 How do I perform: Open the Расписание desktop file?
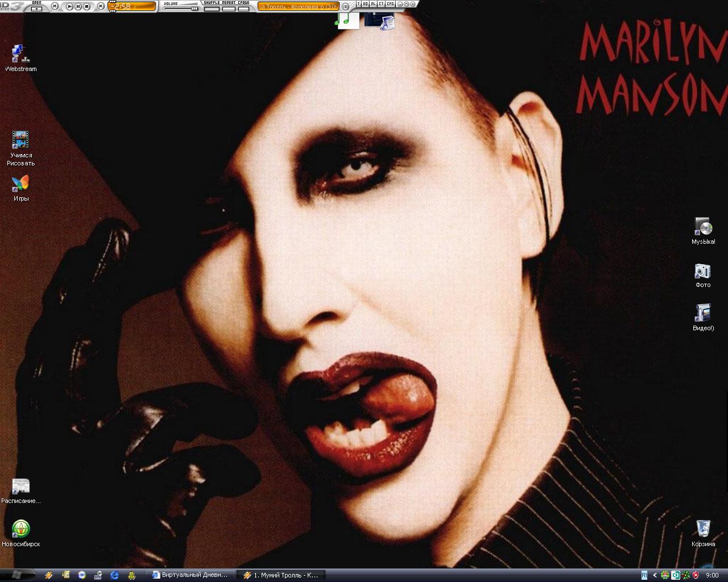pos(21,492)
